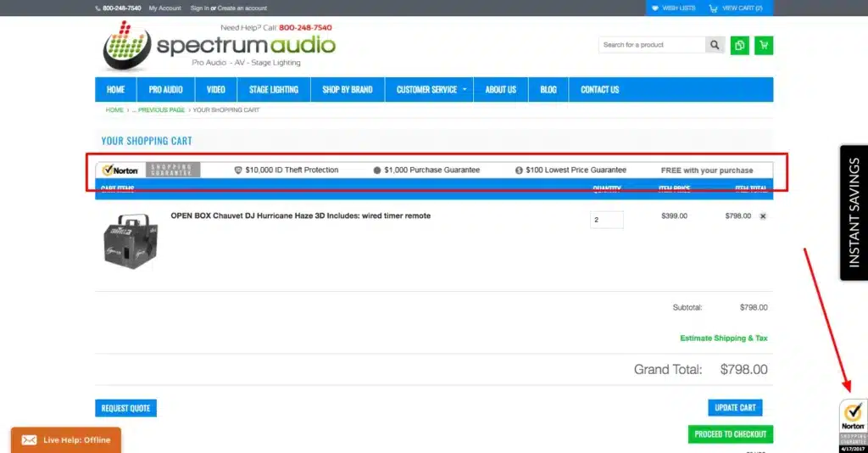Image resolution: width=868 pixels, height=453 pixels.
Task: Remove the Chauvet item with the X icon
Action: tap(763, 216)
